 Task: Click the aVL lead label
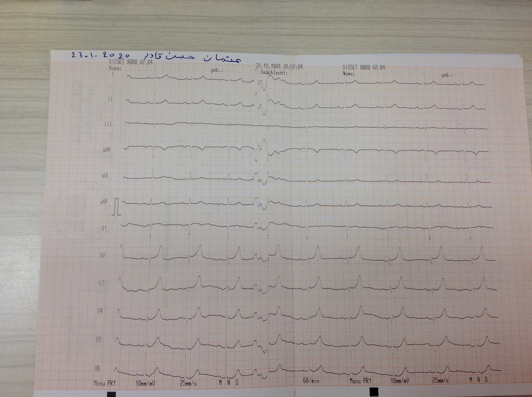[x=105, y=176]
